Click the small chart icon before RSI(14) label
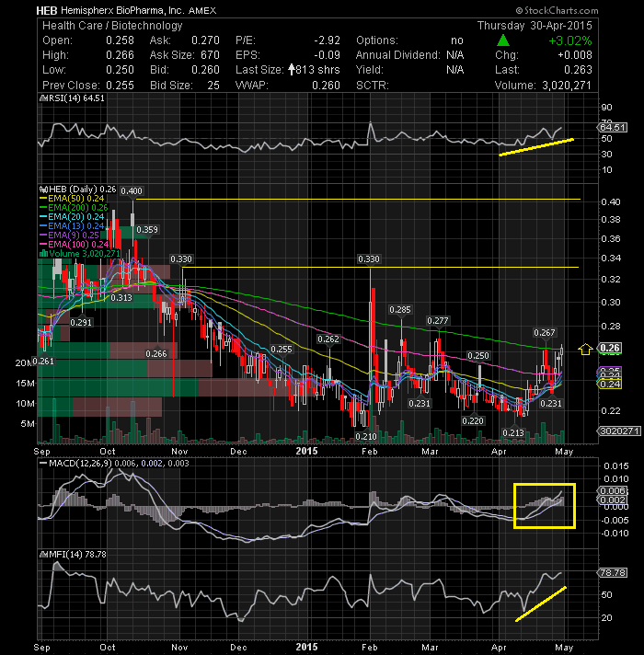The height and width of the screenshot is (655, 644). tap(43, 98)
